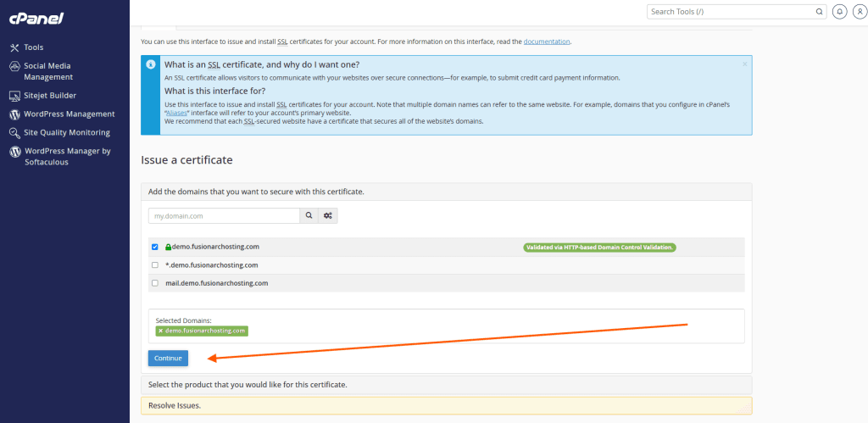Select the Sitejet Builder icon
868x423 pixels.
click(15, 96)
